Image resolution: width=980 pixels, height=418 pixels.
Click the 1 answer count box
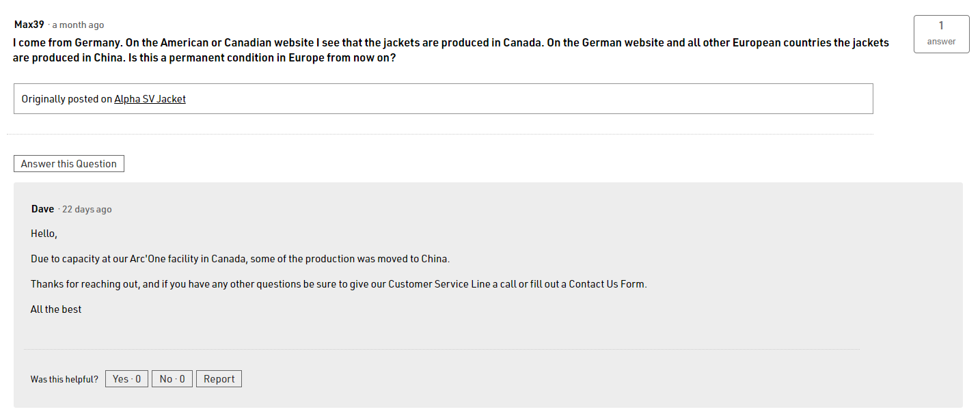[x=941, y=34]
